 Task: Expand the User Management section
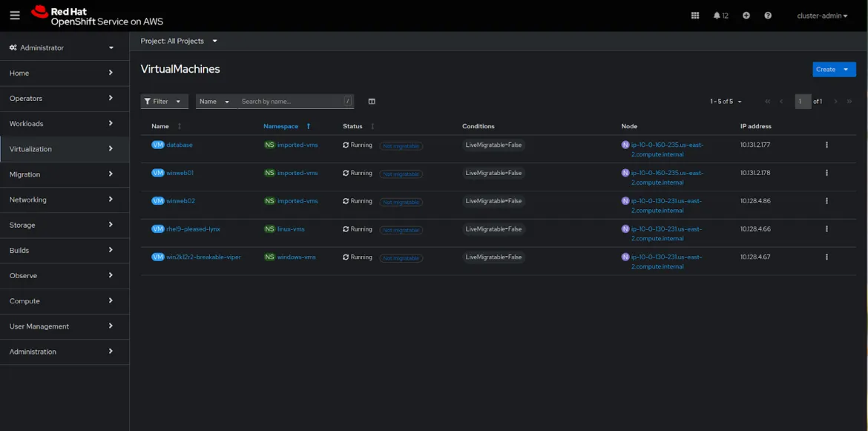pyautogui.click(x=65, y=326)
